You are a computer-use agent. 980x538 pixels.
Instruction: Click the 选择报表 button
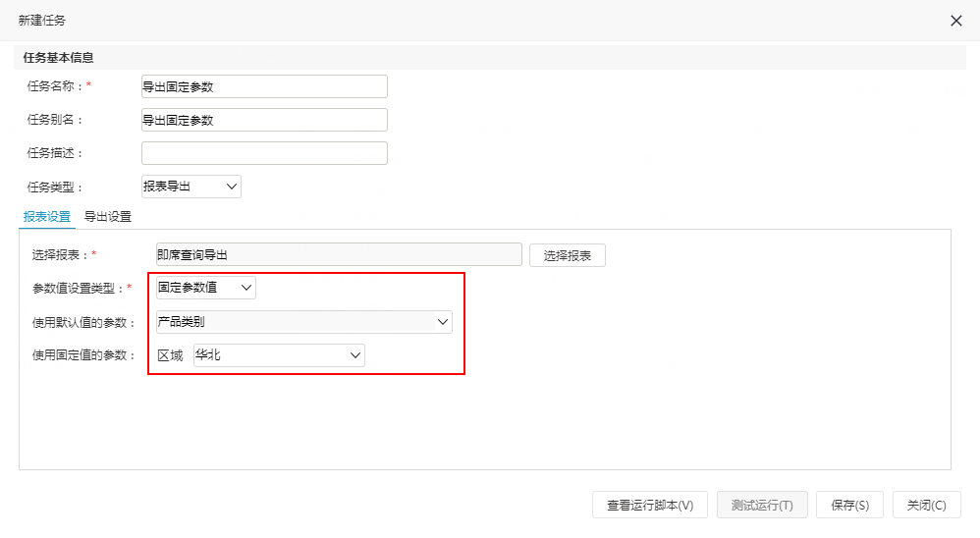pos(567,255)
